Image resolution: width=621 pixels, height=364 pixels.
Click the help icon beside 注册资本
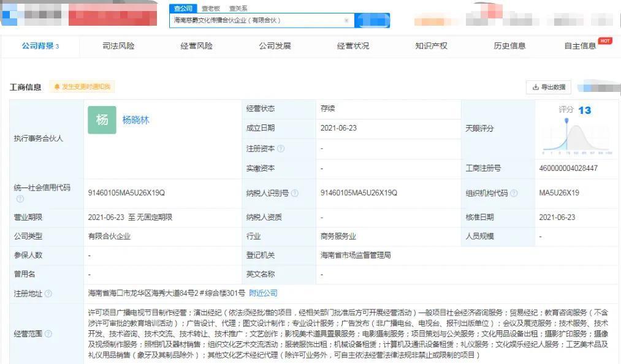pyautogui.click(x=281, y=148)
